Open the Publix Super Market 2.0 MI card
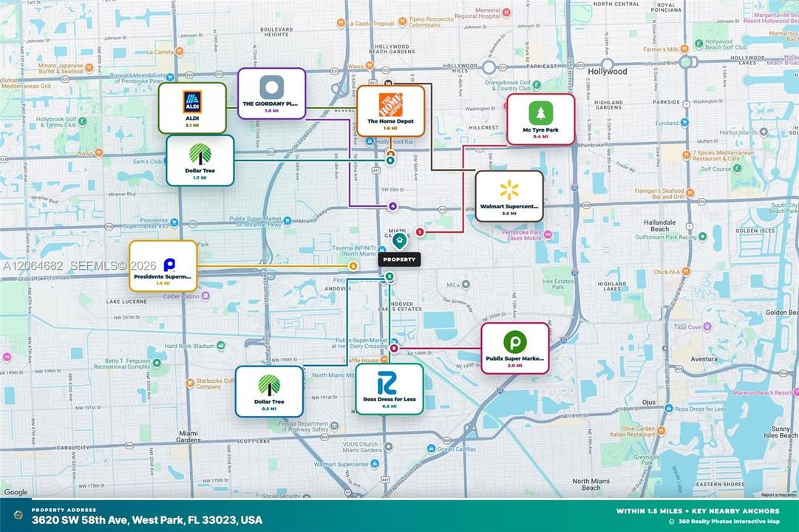Image resolution: width=799 pixels, height=532 pixels. click(x=515, y=348)
